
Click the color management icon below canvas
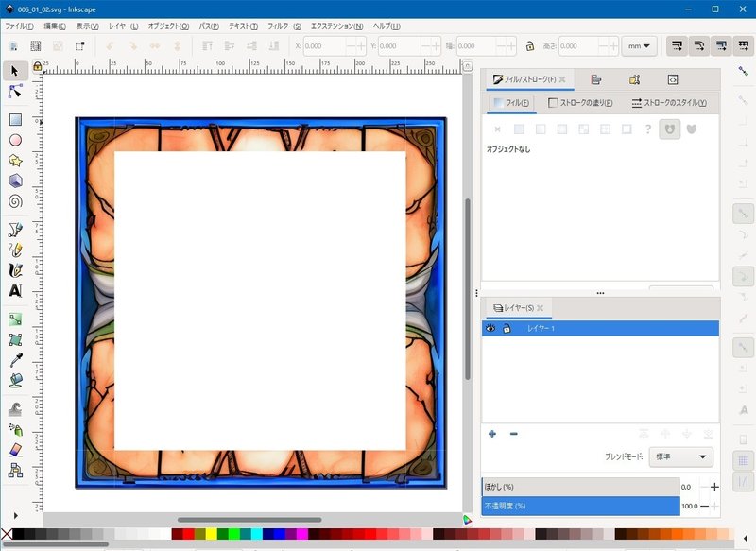point(467,520)
